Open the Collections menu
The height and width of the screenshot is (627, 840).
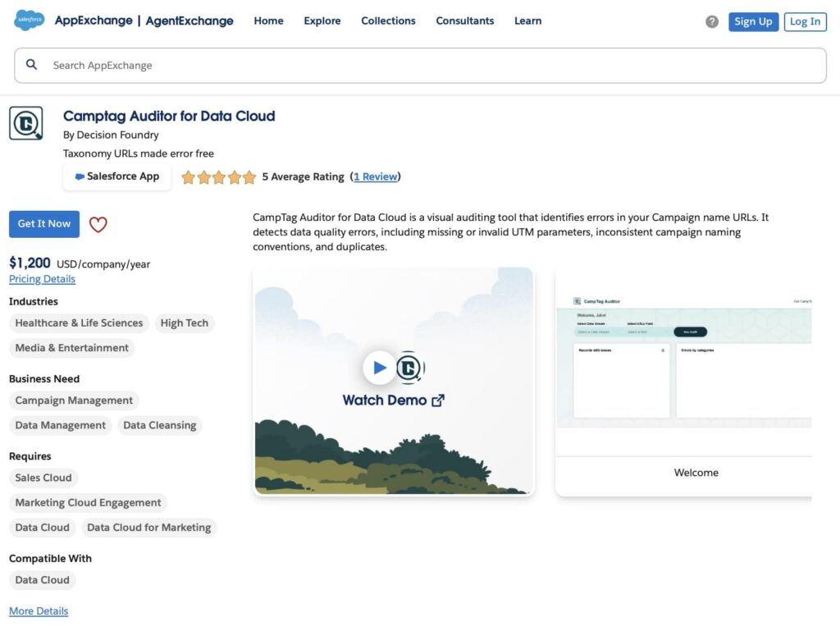(x=388, y=21)
